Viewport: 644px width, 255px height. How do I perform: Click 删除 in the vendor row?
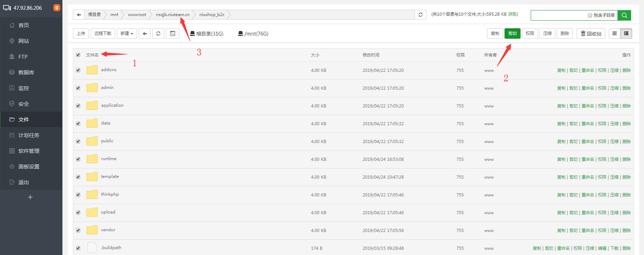click(627, 231)
